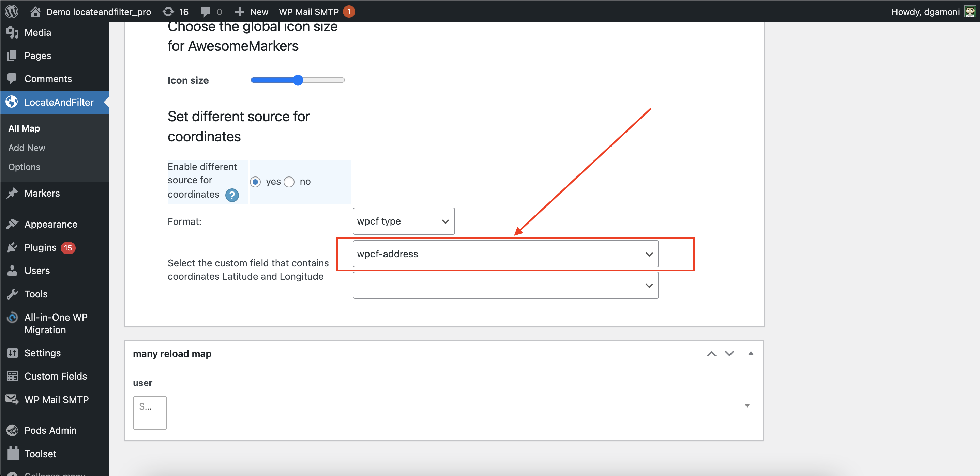This screenshot has width=980, height=476.
Task: Open Plugins from the sidebar
Action: pos(40,247)
